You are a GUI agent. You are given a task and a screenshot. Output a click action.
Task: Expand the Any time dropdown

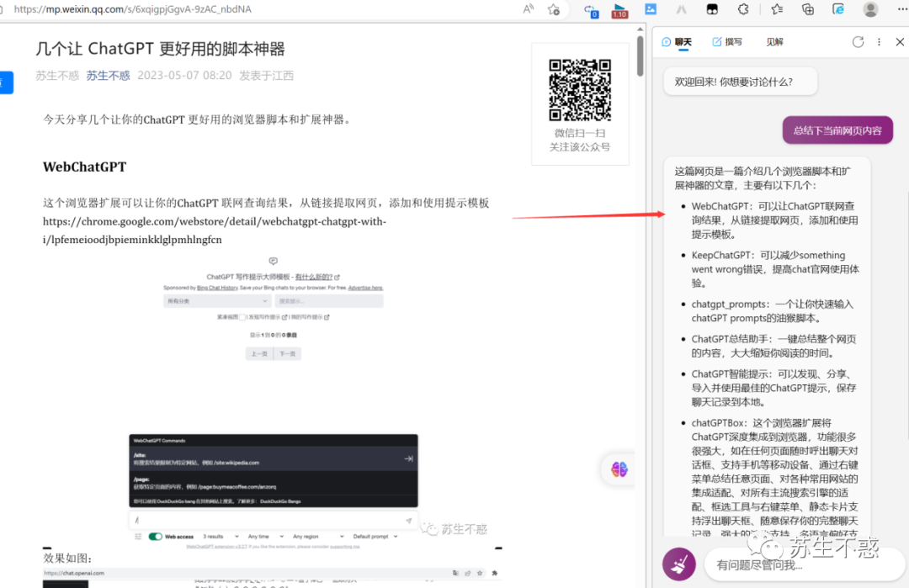coord(265,537)
